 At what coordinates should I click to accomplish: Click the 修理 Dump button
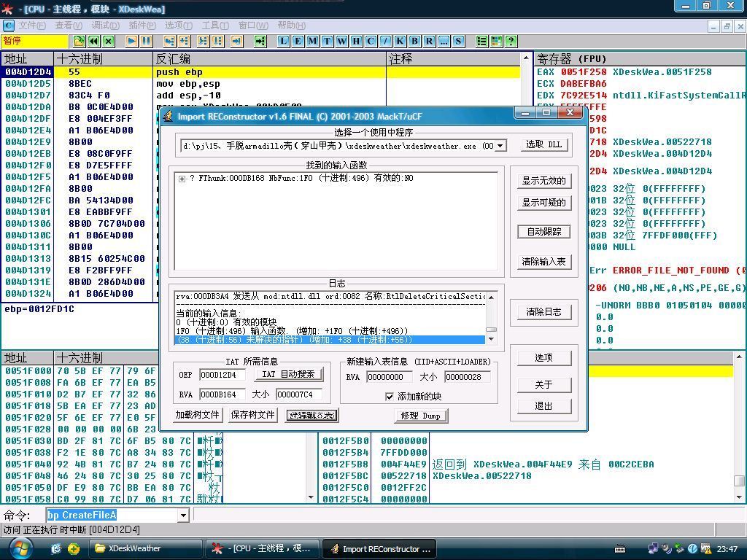pos(421,416)
